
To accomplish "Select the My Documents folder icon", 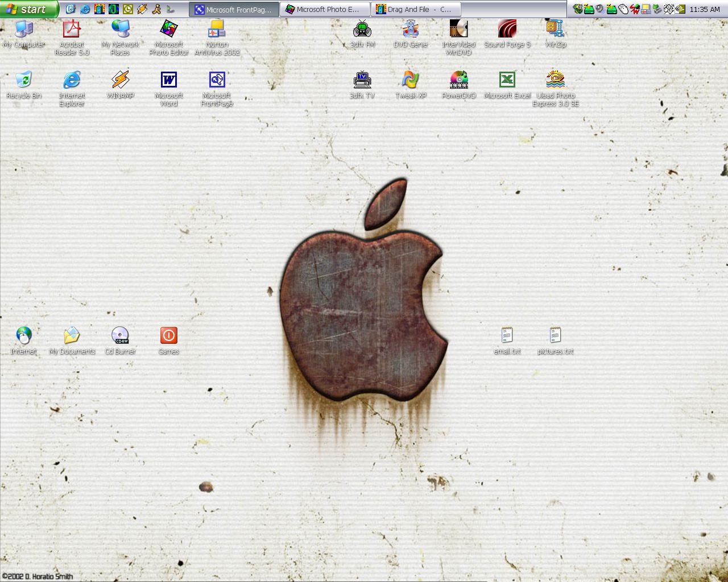I will (x=72, y=341).
